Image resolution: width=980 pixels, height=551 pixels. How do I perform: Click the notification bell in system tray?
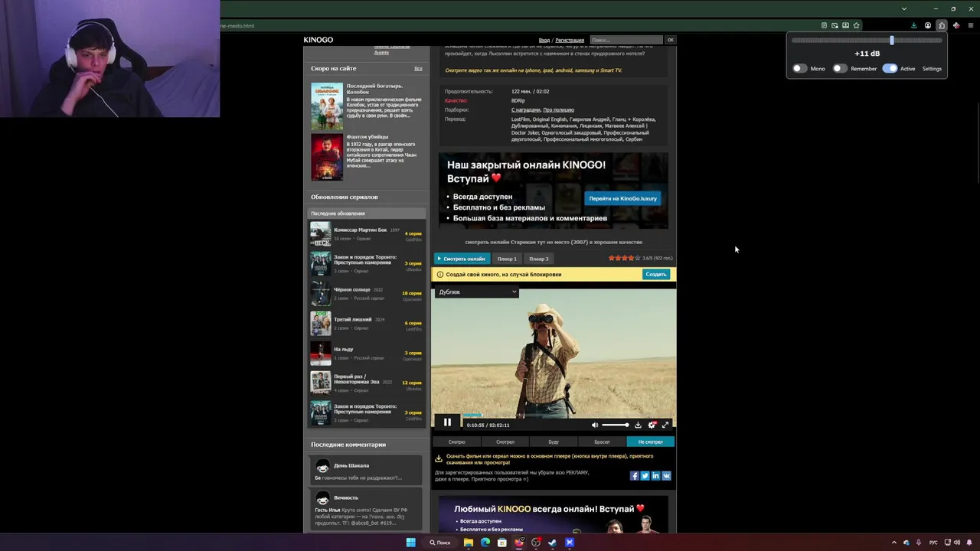[971, 543]
